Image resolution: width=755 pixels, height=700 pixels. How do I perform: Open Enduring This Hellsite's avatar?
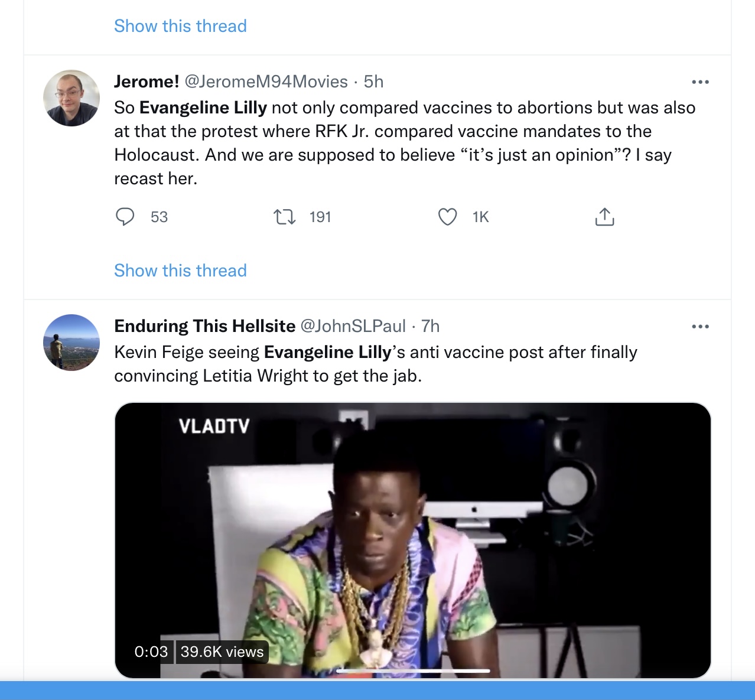[71, 343]
